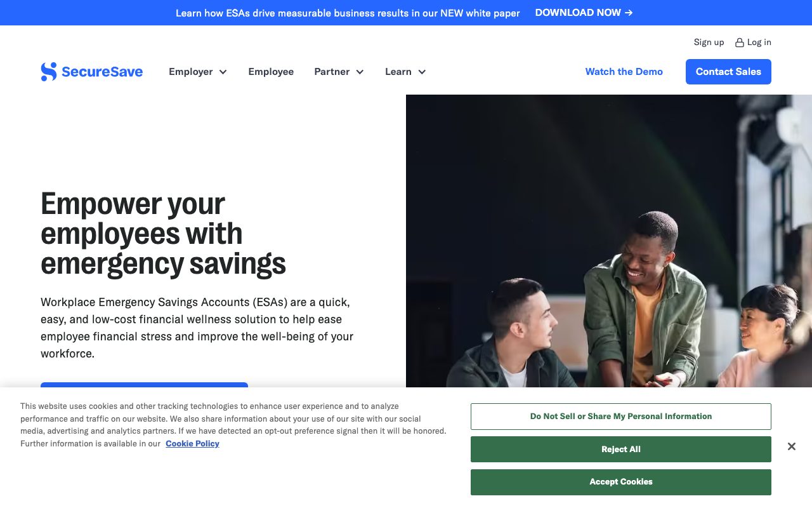Screen dimensions: 812x508
Task: Click the Workplace Emergency Savings Accounts paragraph
Action: 197,328
